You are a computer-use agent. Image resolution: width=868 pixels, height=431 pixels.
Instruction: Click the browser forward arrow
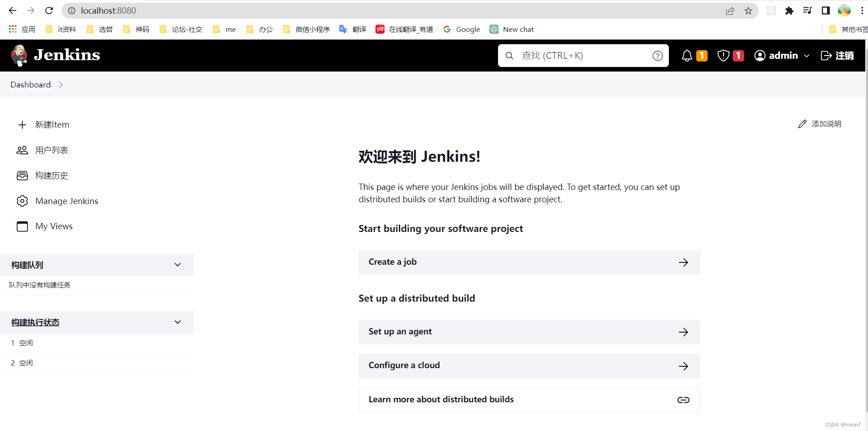pos(31,10)
